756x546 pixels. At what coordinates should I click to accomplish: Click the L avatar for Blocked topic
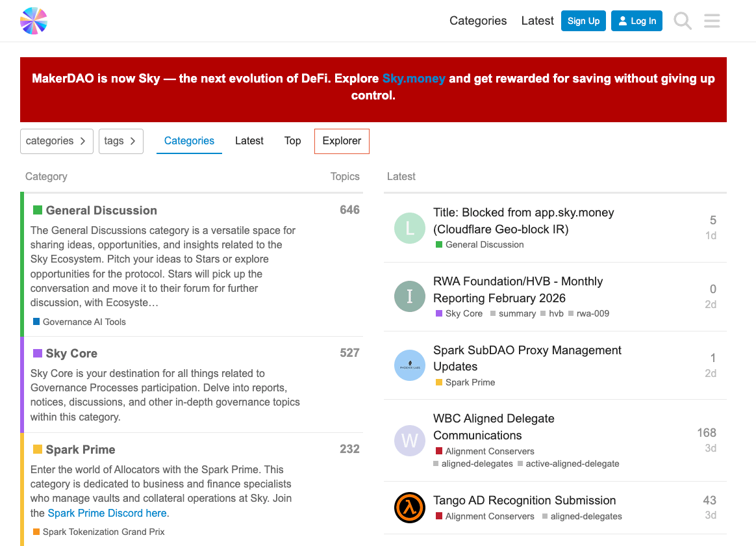pyautogui.click(x=409, y=227)
